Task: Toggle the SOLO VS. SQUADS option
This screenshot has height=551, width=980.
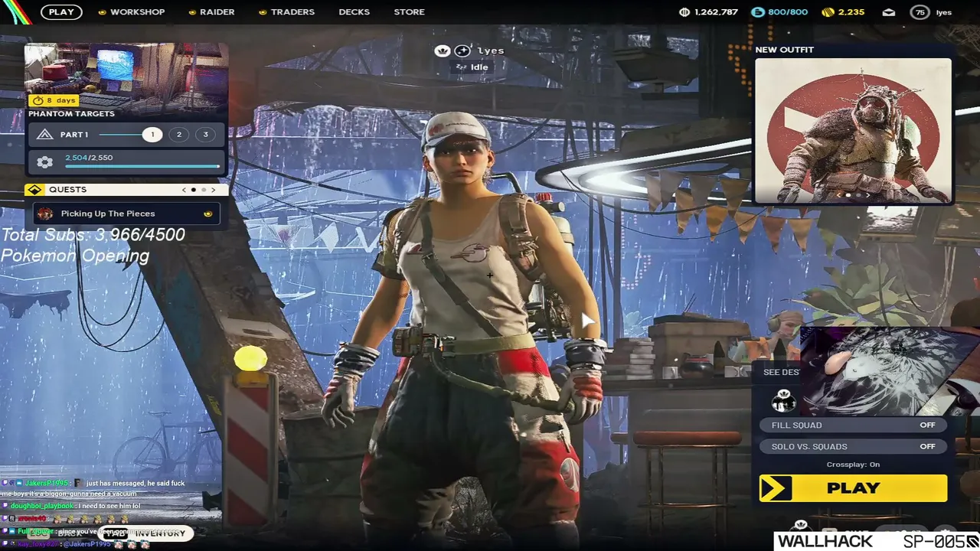Action: tap(853, 447)
